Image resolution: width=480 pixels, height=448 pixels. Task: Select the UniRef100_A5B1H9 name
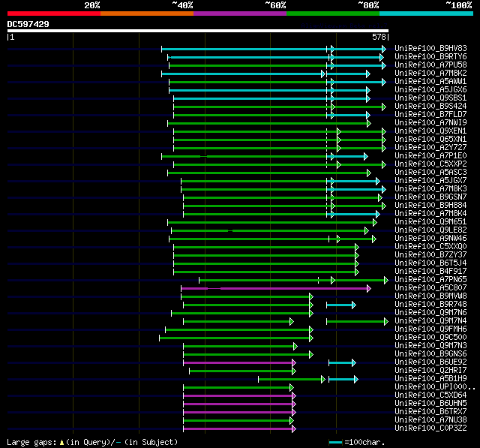click(x=430, y=379)
